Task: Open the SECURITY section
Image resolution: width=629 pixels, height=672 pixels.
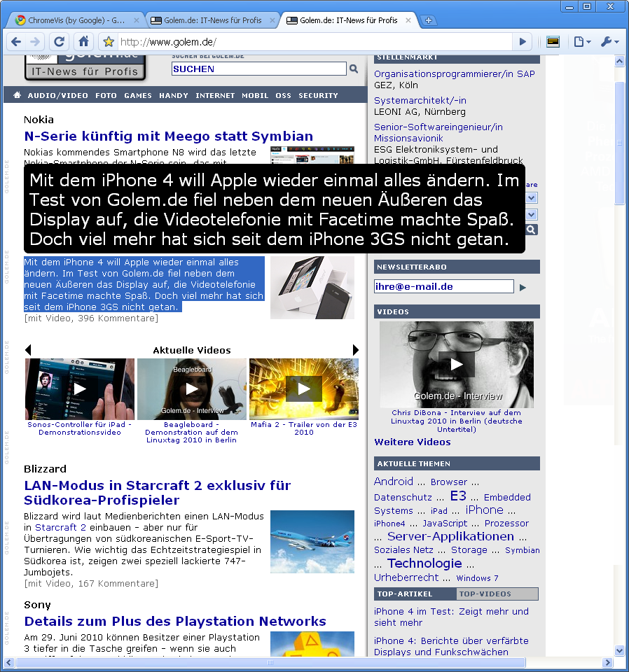Action: 319,96
